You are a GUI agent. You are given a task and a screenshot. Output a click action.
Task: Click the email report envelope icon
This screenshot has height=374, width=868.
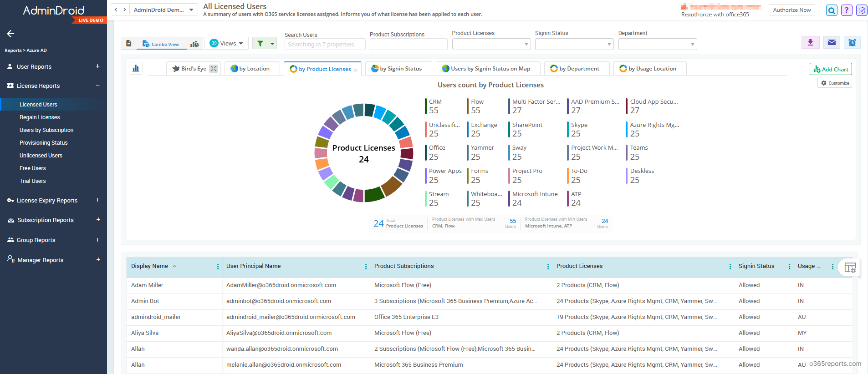pos(832,42)
